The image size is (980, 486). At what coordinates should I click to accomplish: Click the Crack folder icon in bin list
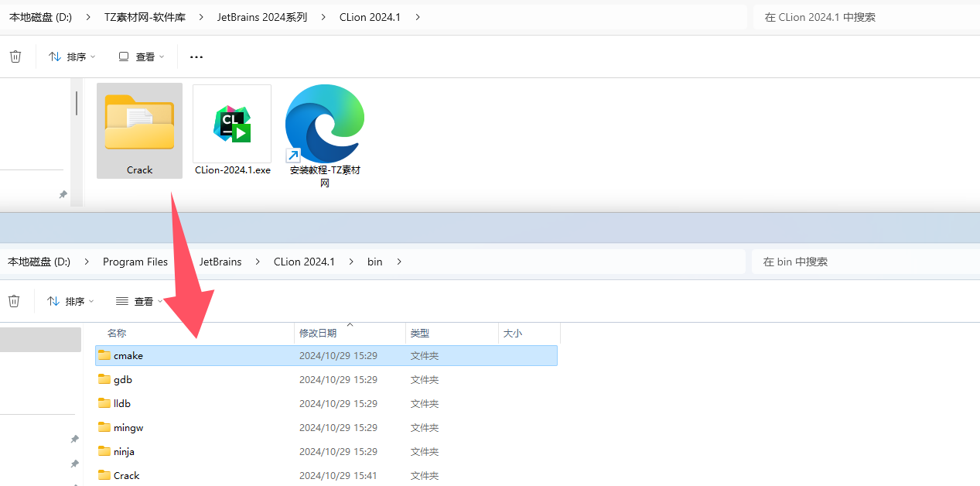pos(104,475)
